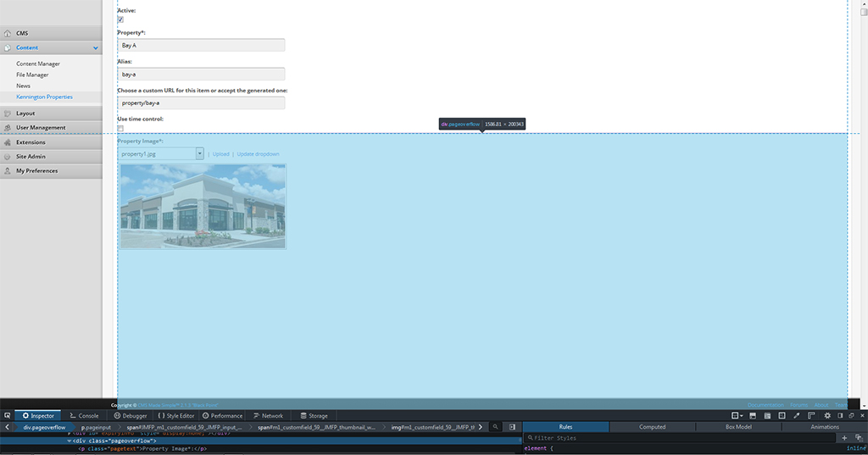Click the eyedropper color picker tool
This screenshot has height=455, width=868.
pos(797,416)
